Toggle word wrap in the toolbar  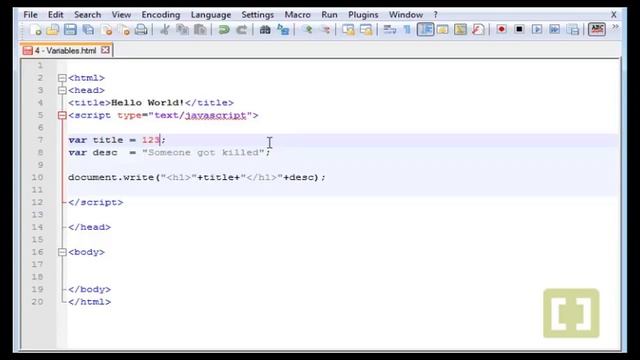click(x=389, y=30)
